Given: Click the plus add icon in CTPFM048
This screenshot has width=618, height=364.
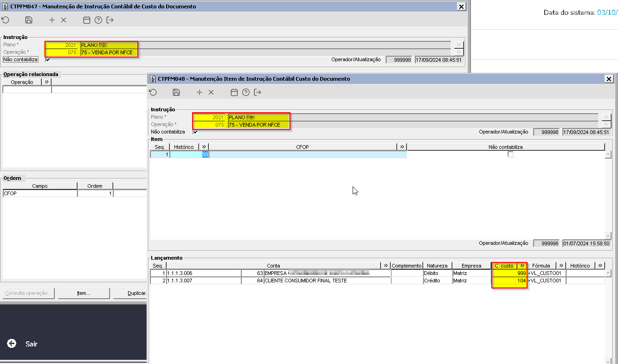Looking at the screenshot, I should 200,92.
